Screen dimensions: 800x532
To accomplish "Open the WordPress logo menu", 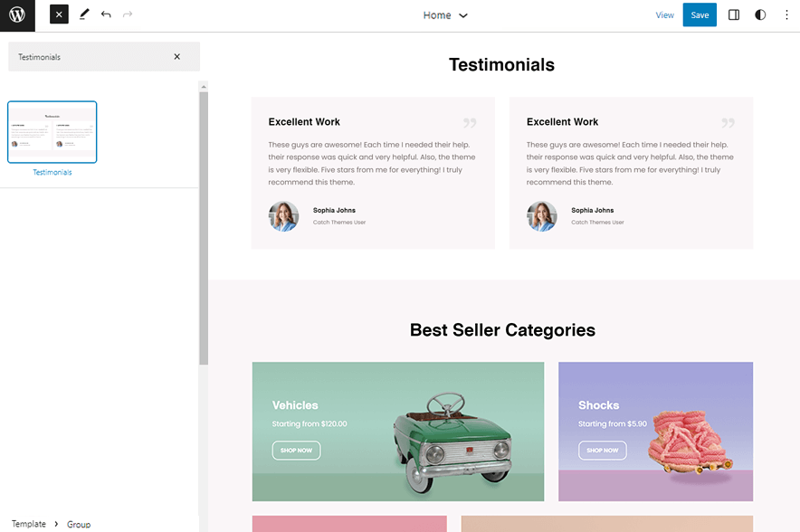I will [x=17, y=15].
